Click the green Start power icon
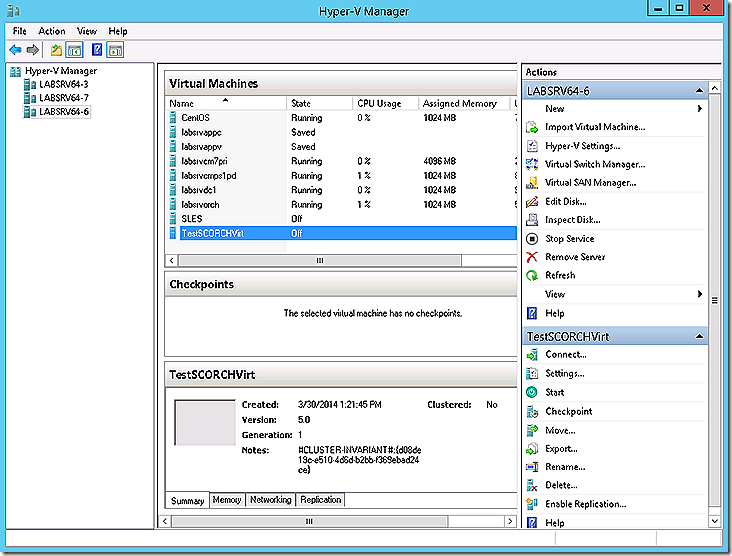Image resolution: width=732 pixels, height=556 pixels. pos(532,392)
